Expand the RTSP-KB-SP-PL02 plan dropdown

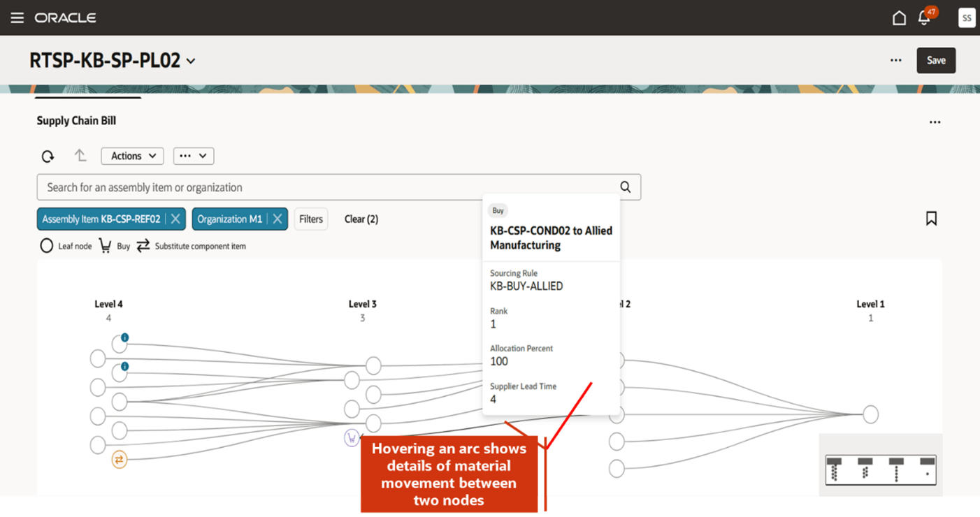coord(191,61)
